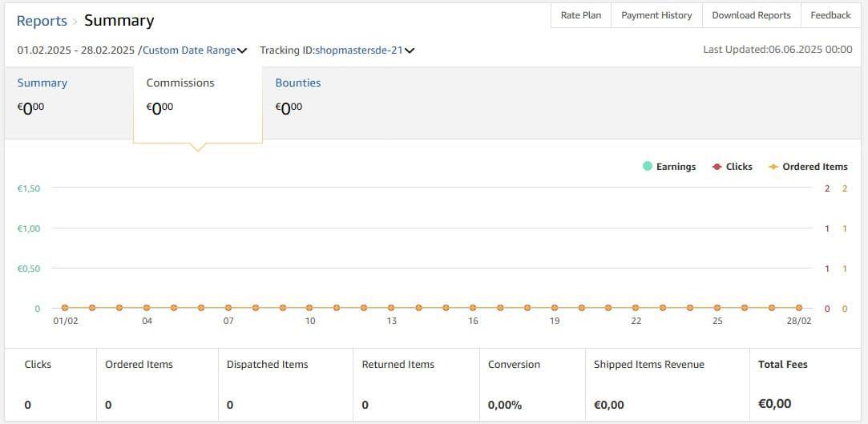Image resolution: width=868 pixels, height=424 pixels.
Task: Open the Tracking ID dropdown arrow
Action: point(410,50)
